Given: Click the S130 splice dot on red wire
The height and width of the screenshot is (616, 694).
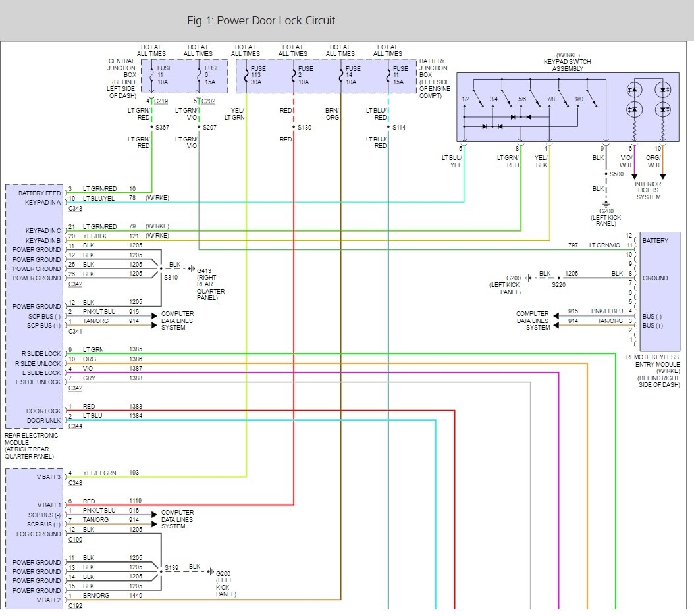Looking at the screenshot, I should [x=294, y=127].
